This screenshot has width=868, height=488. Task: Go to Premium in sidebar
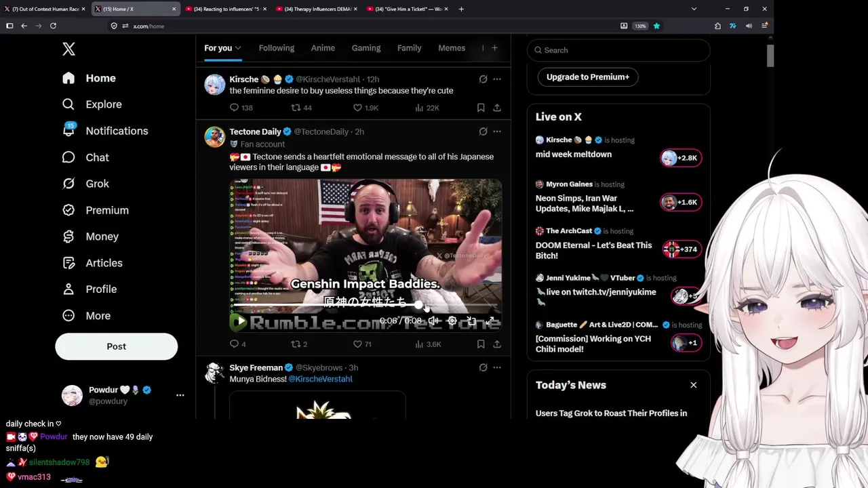click(x=96, y=210)
